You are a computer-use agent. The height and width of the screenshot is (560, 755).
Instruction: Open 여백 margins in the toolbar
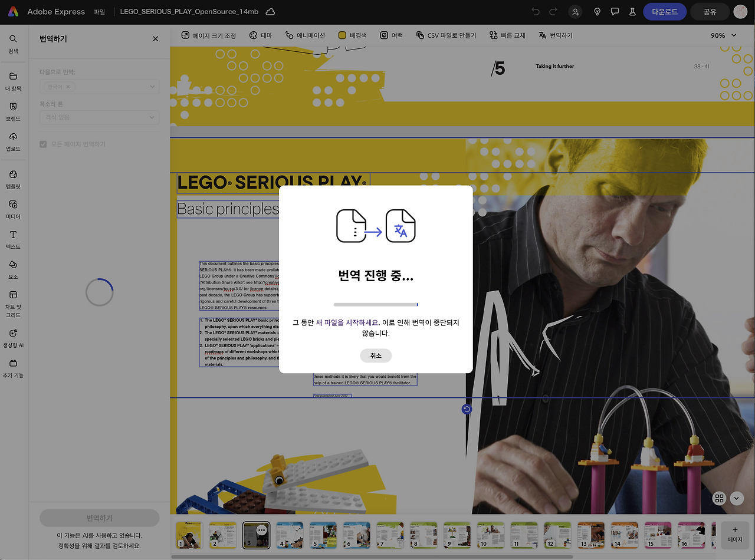click(392, 35)
